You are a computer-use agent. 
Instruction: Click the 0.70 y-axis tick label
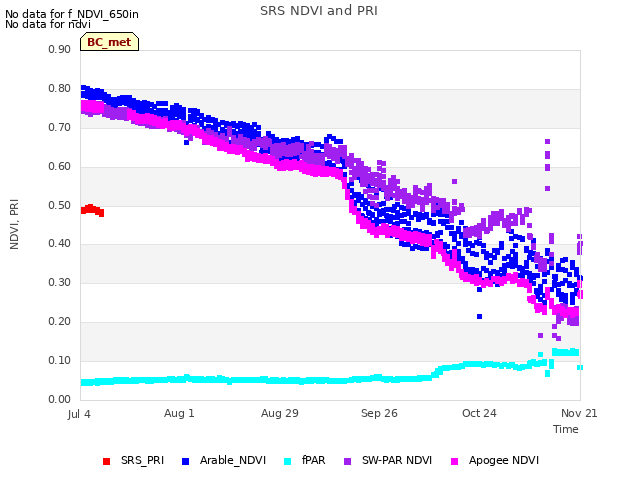pos(60,127)
